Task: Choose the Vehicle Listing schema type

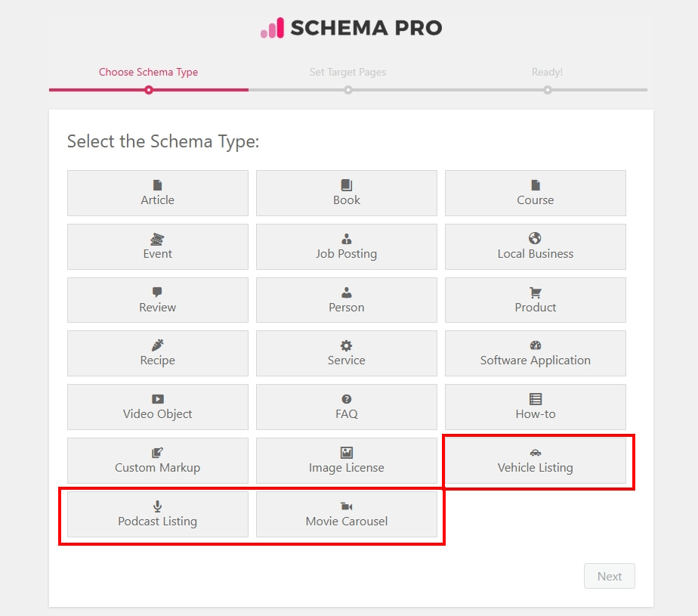Action: [536, 461]
